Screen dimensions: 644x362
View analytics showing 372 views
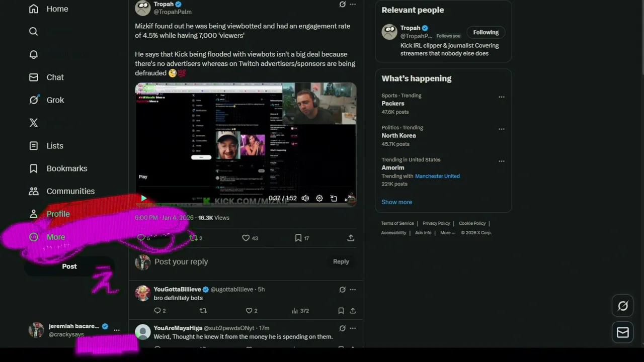point(300,311)
